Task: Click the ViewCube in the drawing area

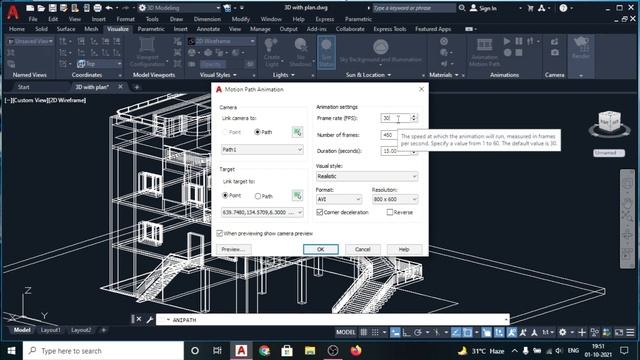Action: click(x=609, y=122)
